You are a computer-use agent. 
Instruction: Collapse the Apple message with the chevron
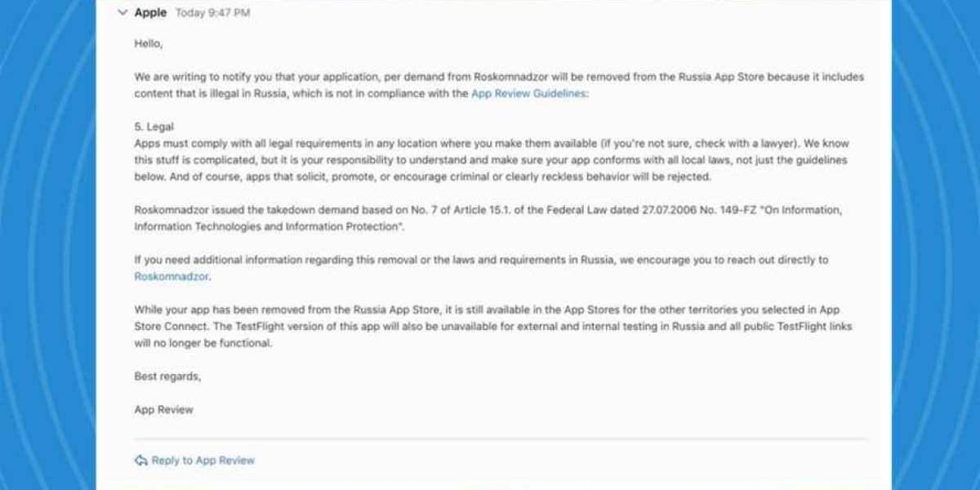pos(122,13)
